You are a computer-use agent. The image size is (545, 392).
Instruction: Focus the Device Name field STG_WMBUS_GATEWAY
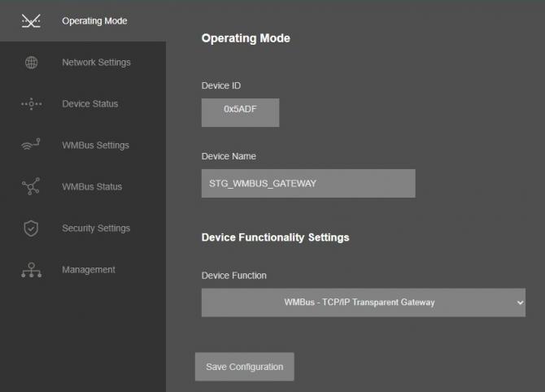pyautogui.click(x=308, y=184)
